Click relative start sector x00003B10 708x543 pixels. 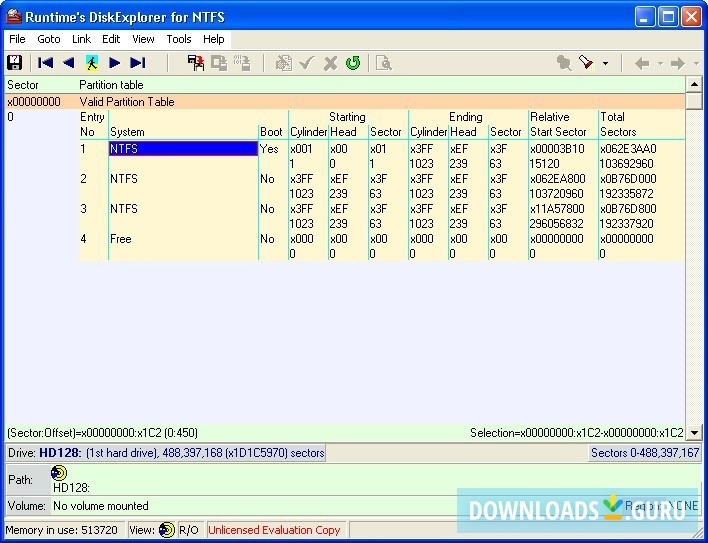tap(557, 149)
